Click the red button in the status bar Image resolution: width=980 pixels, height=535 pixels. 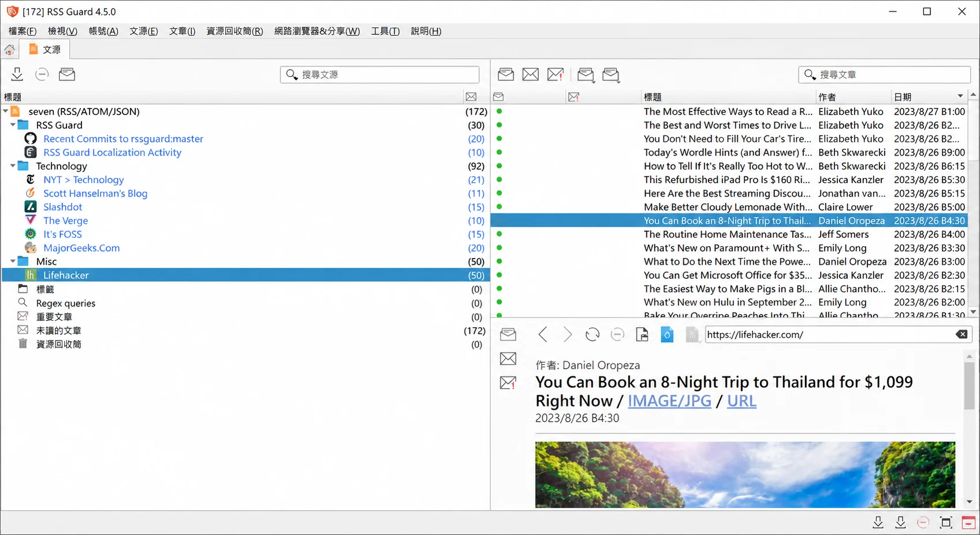tap(968, 523)
